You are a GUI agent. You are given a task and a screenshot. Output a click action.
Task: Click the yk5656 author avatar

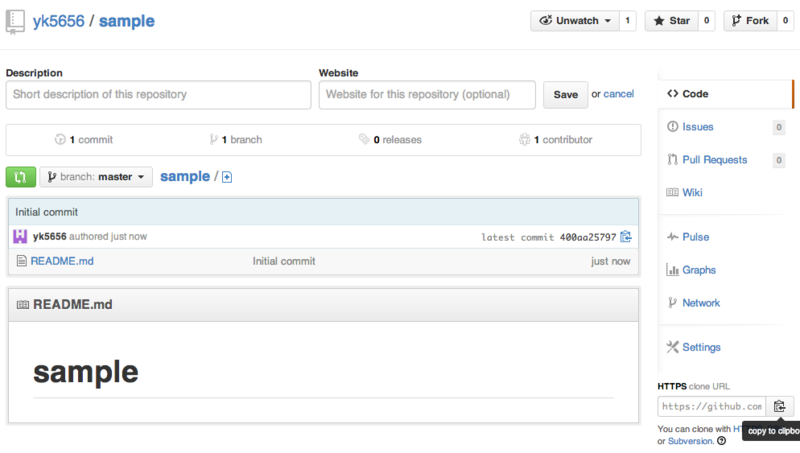20,236
